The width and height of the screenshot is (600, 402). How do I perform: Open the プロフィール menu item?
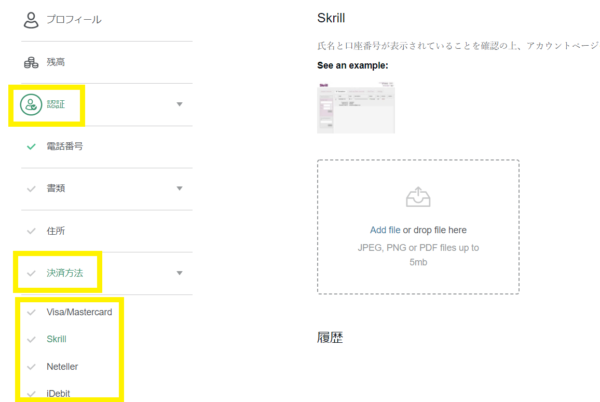[x=74, y=19]
